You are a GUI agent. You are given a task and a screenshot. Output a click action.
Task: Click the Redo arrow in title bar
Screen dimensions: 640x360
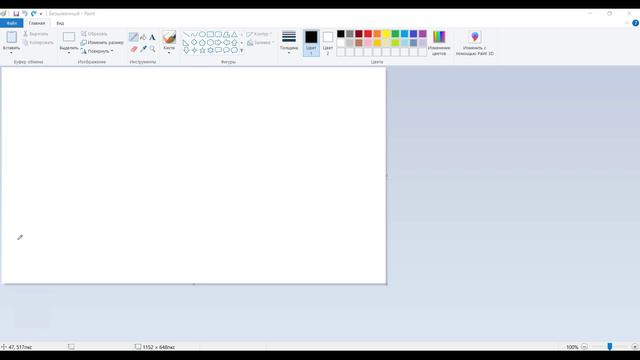pyautogui.click(x=33, y=13)
